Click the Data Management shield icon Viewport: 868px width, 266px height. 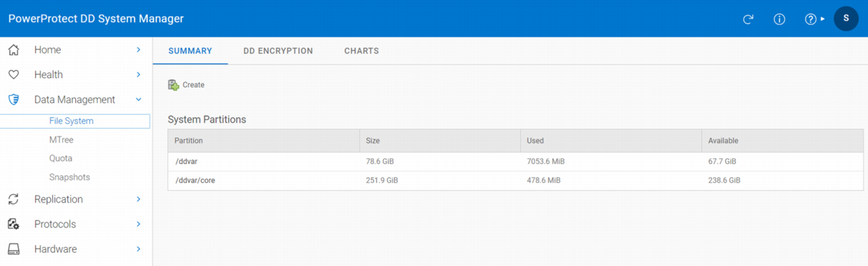13,100
